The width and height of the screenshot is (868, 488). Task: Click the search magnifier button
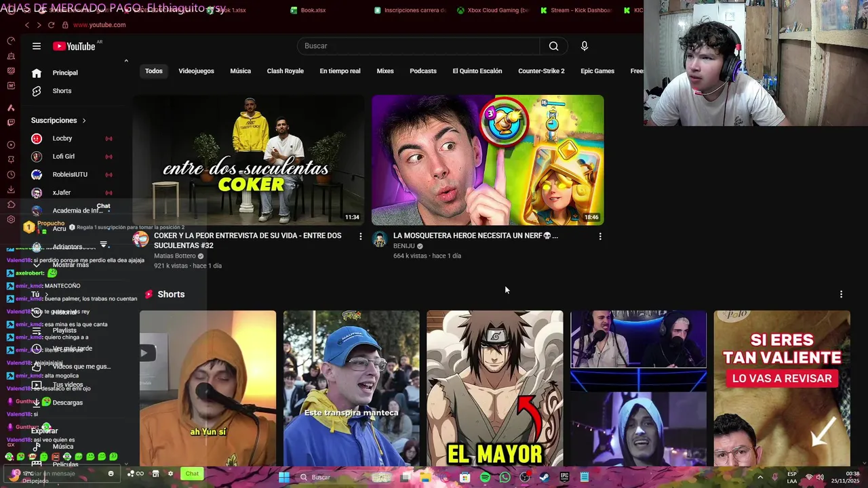(x=554, y=46)
